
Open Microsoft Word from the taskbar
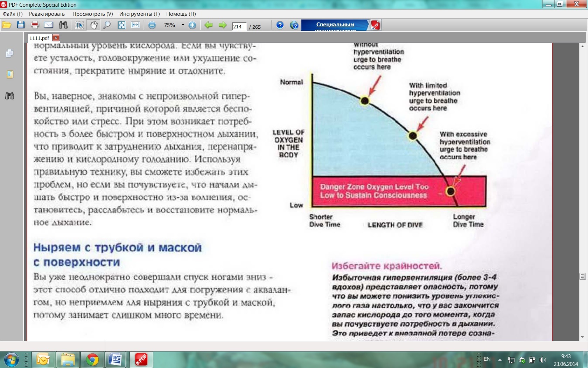tap(115, 360)
